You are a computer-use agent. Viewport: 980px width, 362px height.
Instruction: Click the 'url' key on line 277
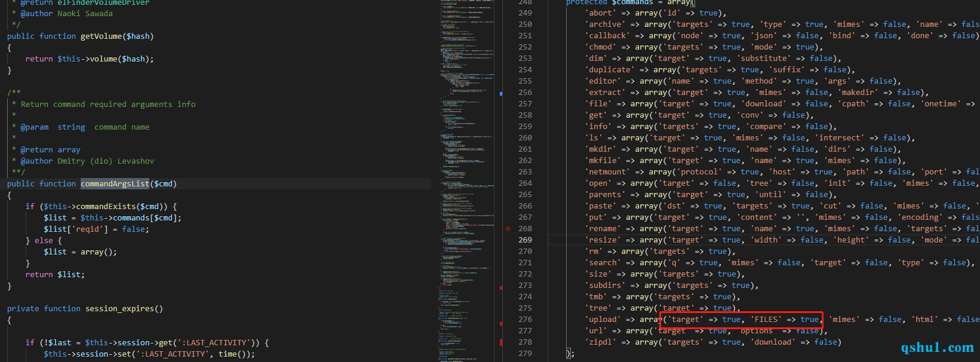tap(596, 331)
